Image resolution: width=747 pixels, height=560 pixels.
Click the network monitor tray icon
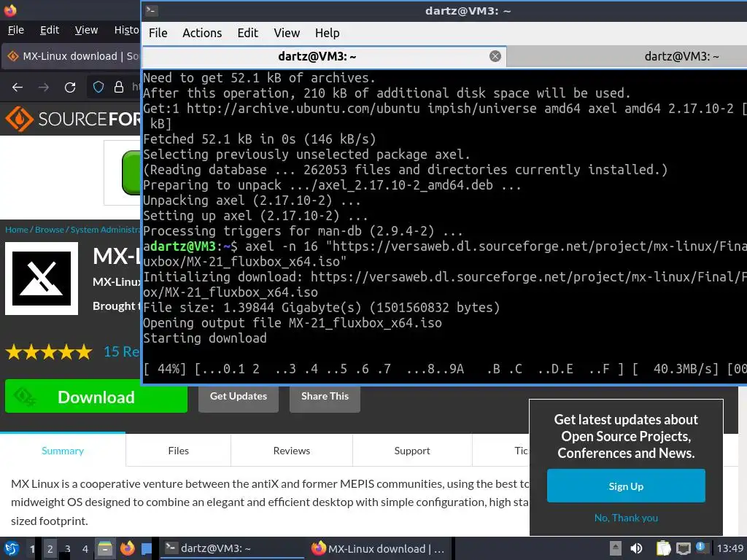coord(683,548)
